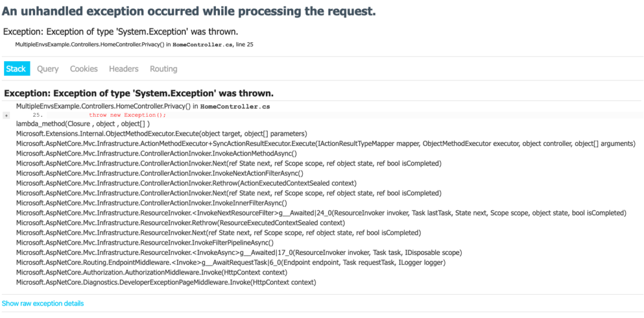The width and height of the screenshot is (644, 318).
Task: Click the lambda_method stack frame
Action: (x=82, y=124)
